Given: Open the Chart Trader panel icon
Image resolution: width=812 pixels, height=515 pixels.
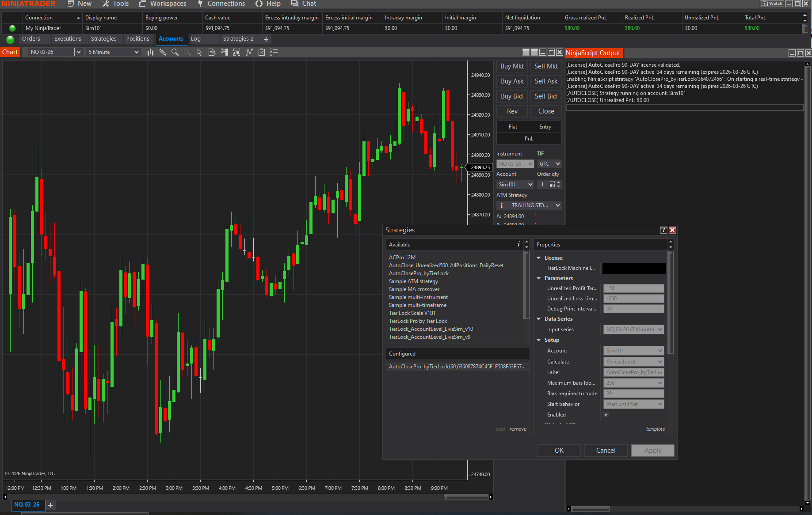Looking at the screenshot, I should pyautogui.click(x=224, y=52).
